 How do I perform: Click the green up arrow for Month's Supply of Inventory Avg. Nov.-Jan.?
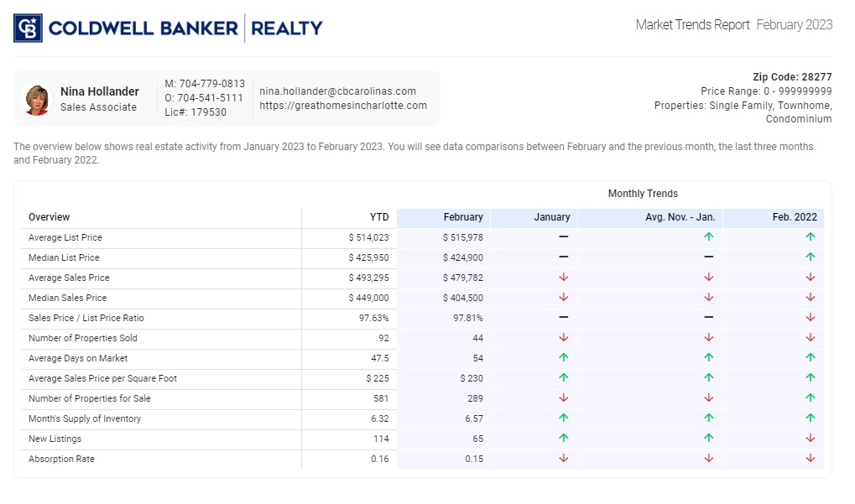709,418
